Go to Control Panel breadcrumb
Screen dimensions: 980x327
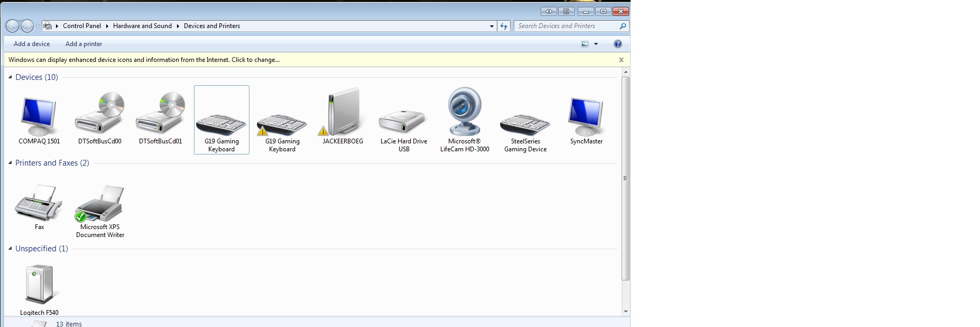(x=82, y=26)
